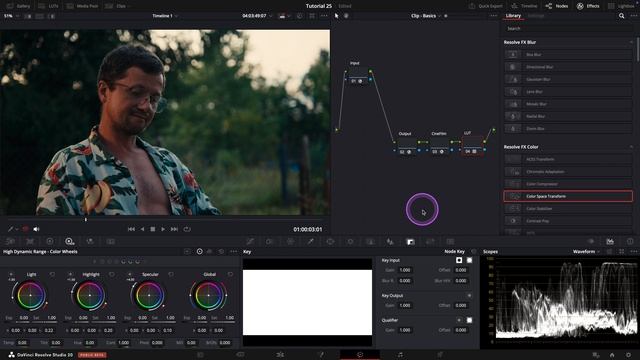640x360 pixels.
Task: Switch to the Settings tab in effects
Action: point(536,16)
